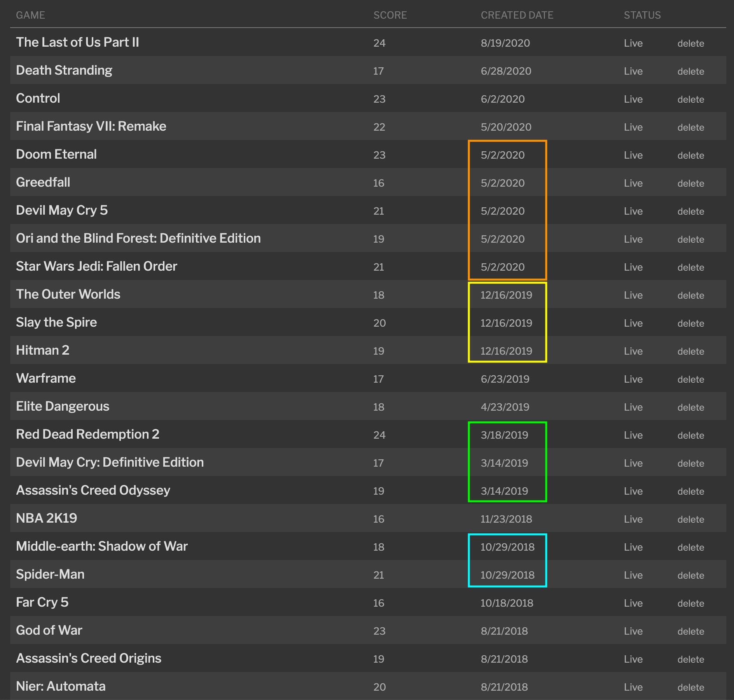734x700 pixels.
Task: Open Final Fantasy VII: Remake entry
Action: (x=91, y=126)
